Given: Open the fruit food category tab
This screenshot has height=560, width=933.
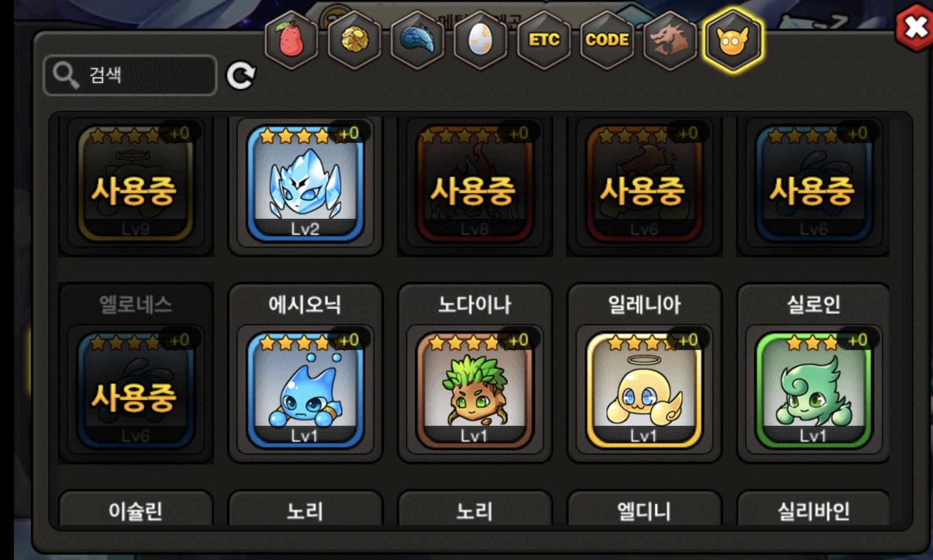Looking at the screenshot, I should 291,40.
